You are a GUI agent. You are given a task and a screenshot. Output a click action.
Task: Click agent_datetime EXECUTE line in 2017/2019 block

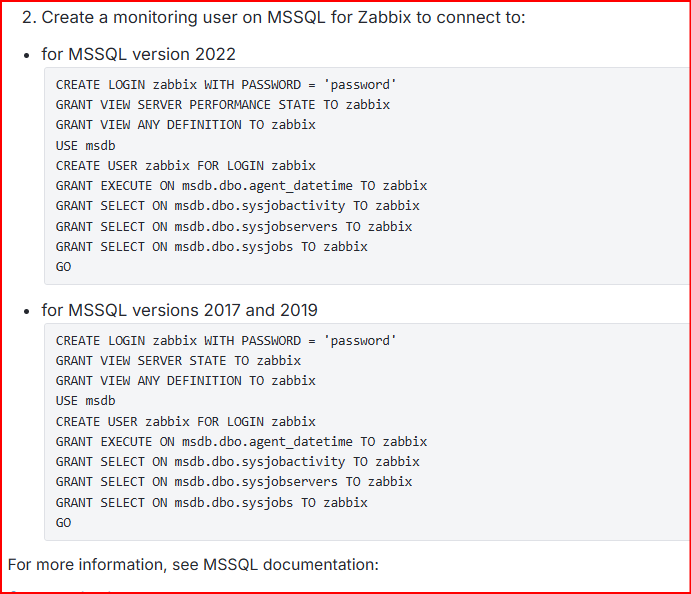point(241,442)
